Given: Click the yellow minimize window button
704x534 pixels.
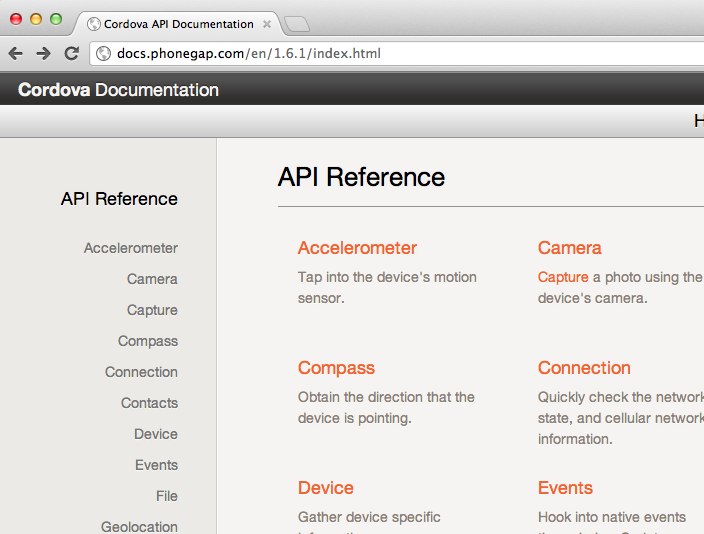Looking at the screenshot, I should point(36,19).
